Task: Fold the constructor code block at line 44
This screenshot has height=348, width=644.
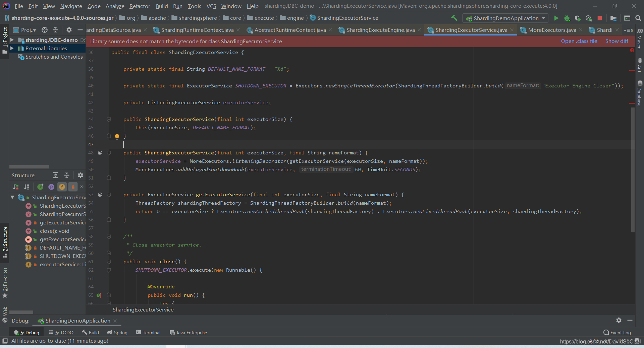Action: (x=109, y=119)
